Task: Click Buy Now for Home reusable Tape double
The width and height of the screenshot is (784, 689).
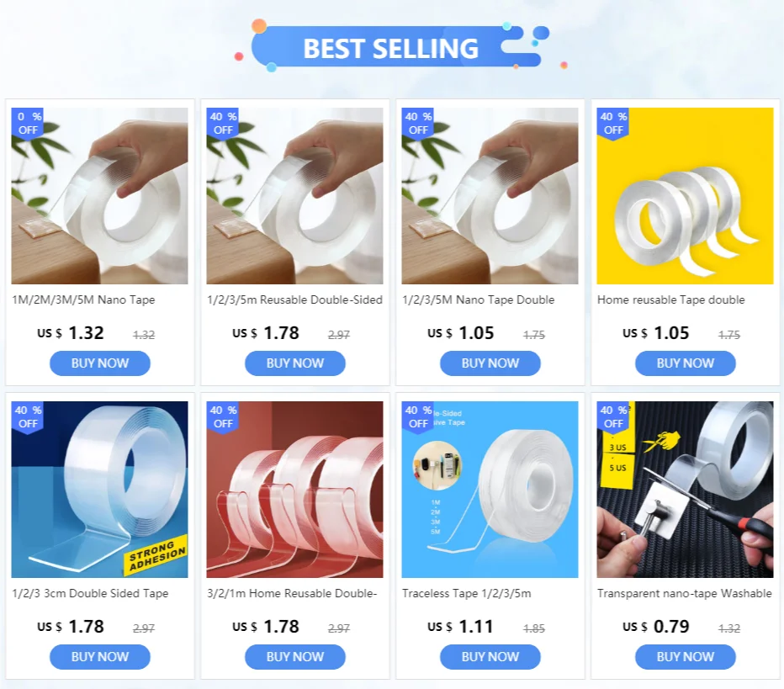Action: (x=686, y=363)
